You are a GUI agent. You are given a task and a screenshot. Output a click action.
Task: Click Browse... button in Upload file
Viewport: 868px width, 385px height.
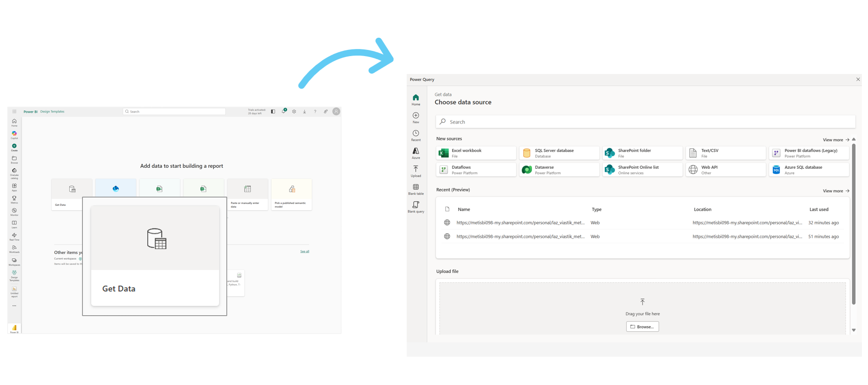click(643, 327)
